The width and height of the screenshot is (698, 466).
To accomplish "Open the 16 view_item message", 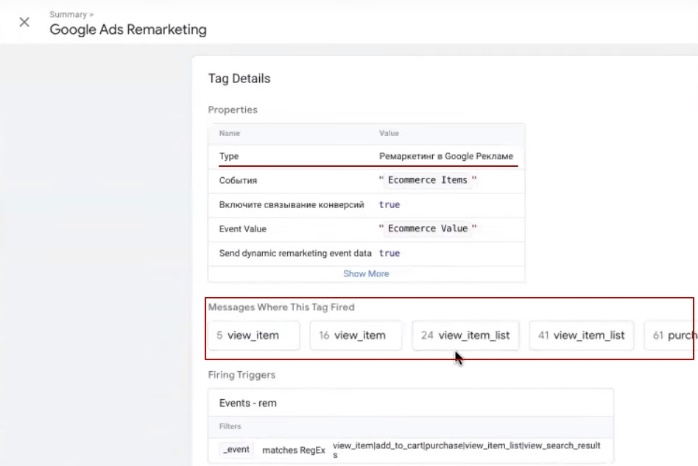I will (x=355, y=335).
